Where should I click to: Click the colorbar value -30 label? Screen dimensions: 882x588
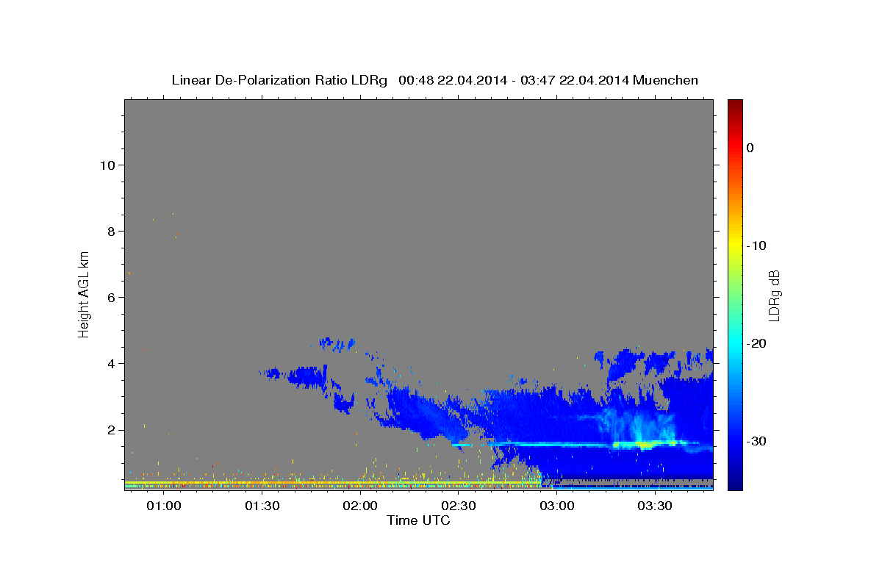coord(756,441)
